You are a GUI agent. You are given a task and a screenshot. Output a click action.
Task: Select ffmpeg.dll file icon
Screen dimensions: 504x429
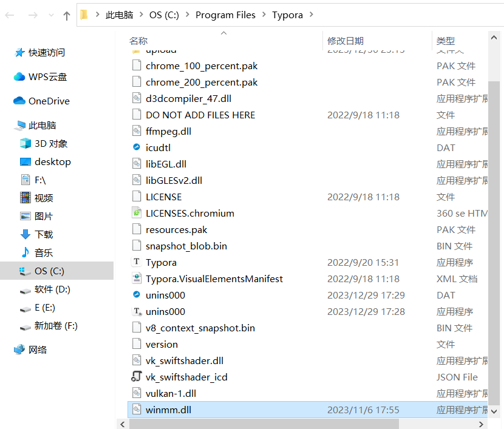click(x=137, y=130)
